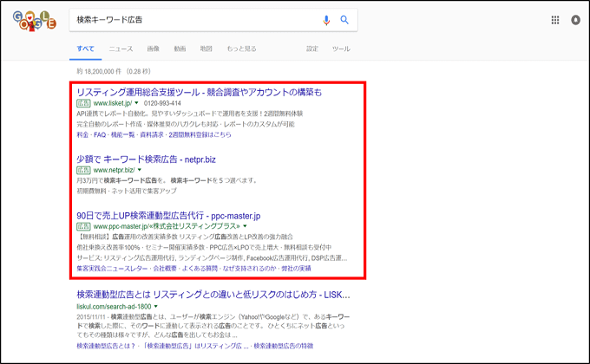Open the 検索連動型広告とは LISKUL result title
This screenshot has height=364, width=590.
point(213,295)
